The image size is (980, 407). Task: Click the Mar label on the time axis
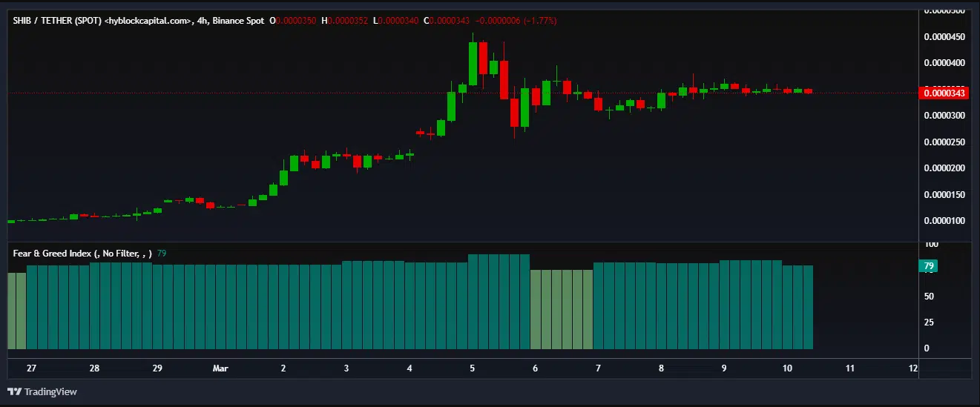(x=220, y=368)
